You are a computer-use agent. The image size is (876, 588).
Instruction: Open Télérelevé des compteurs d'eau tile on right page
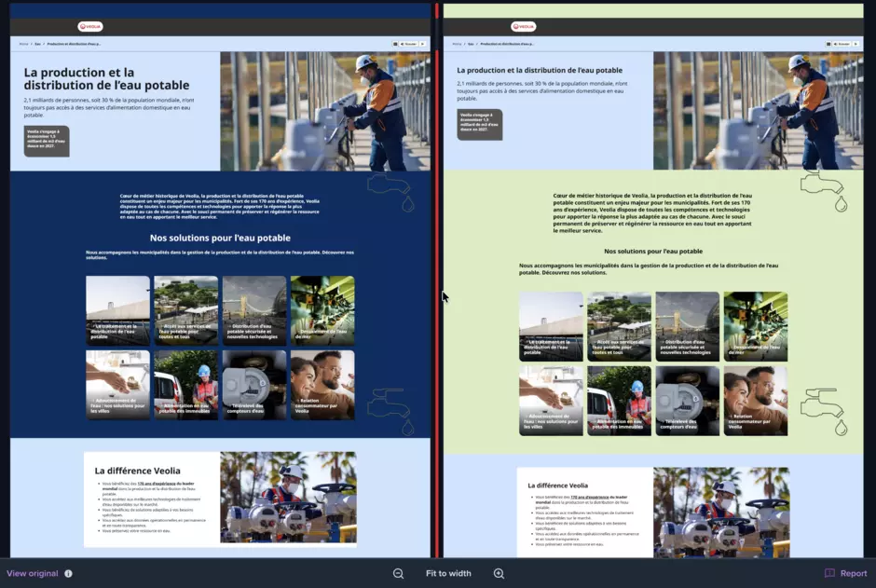pos(687,401)
